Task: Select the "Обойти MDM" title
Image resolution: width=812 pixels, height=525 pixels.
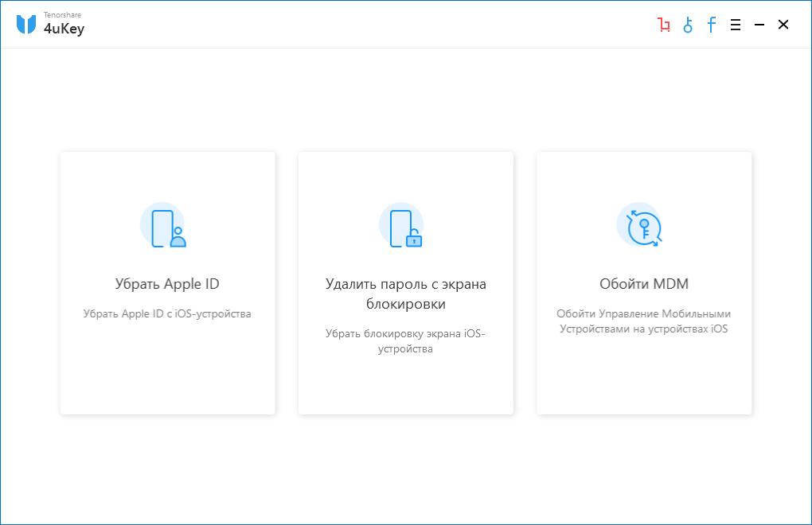Action: (x=644, y=284)
